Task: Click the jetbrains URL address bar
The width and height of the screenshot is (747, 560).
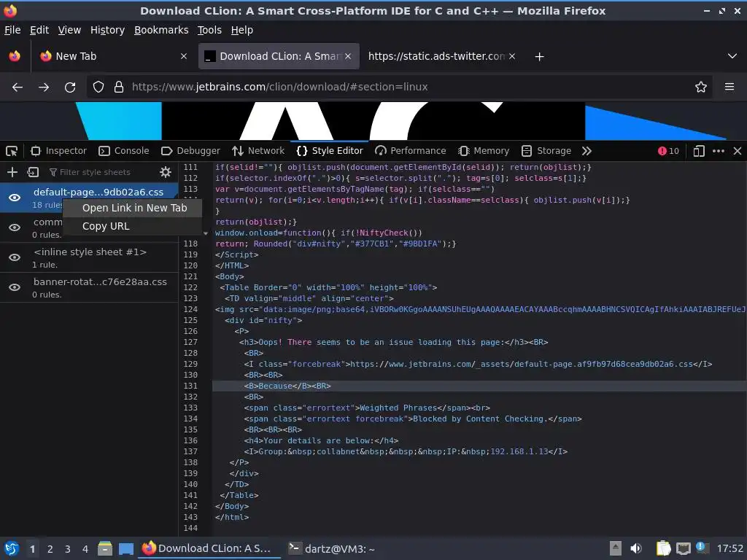Action: [399, 87]
